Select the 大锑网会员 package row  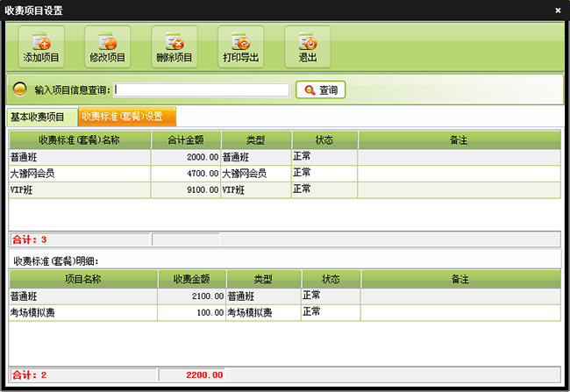click(79, 174)
